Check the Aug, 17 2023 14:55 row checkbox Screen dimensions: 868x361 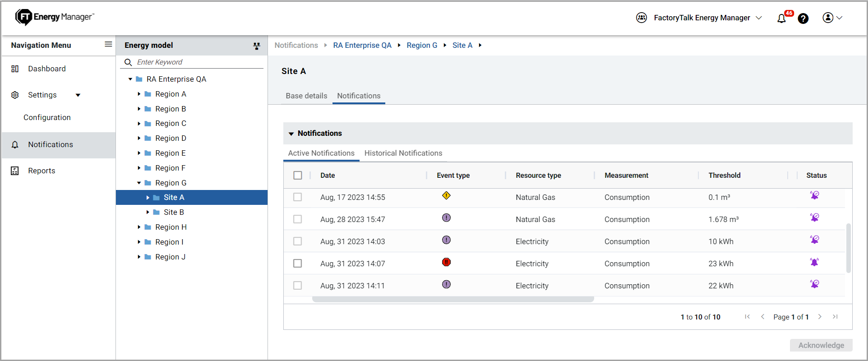click(x=298, y=197)
